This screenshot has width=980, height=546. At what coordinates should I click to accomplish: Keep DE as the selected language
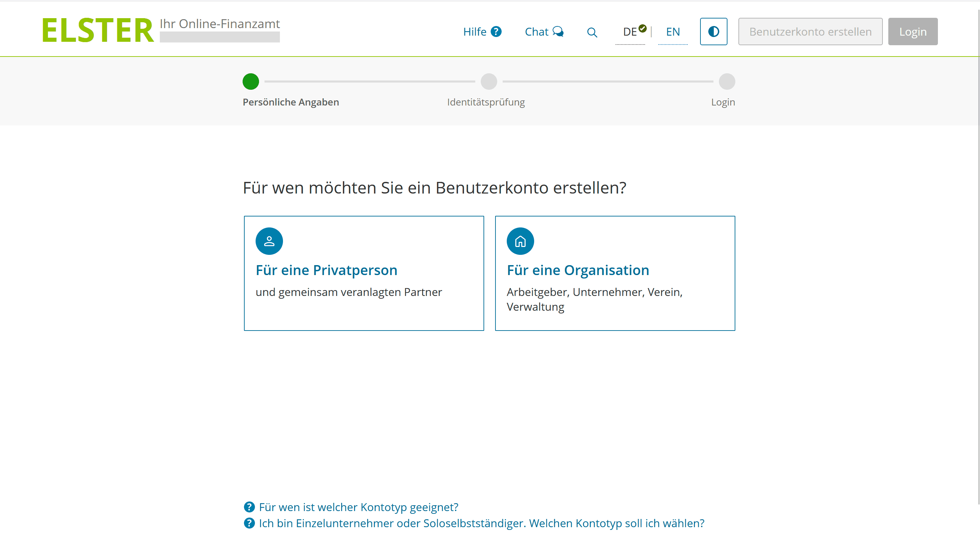click(x=630, y=32)
